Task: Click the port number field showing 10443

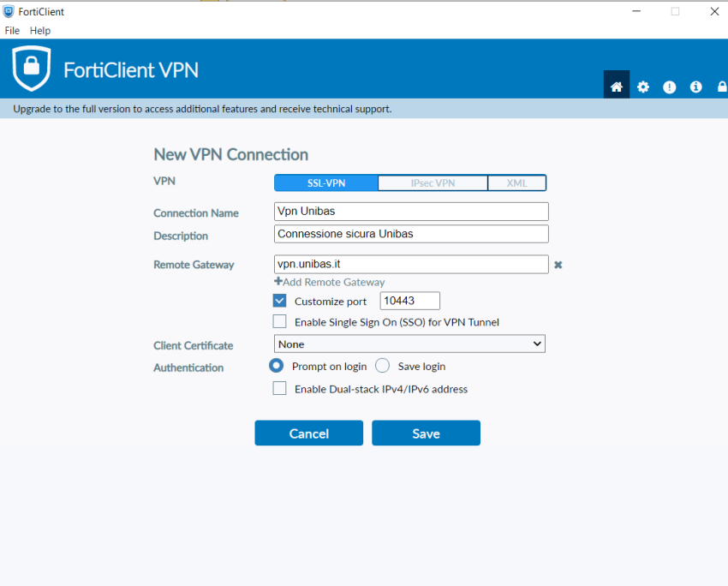Action: point(409,301)
